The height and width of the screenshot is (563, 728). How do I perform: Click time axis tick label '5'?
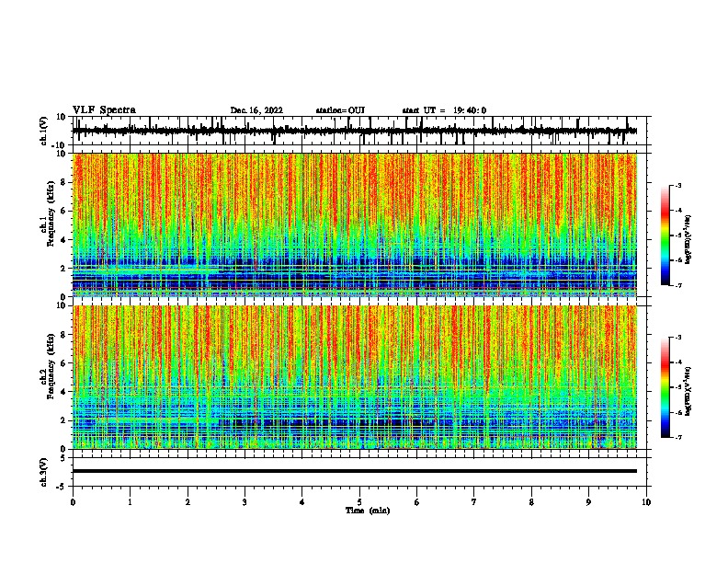click(359, 502)
